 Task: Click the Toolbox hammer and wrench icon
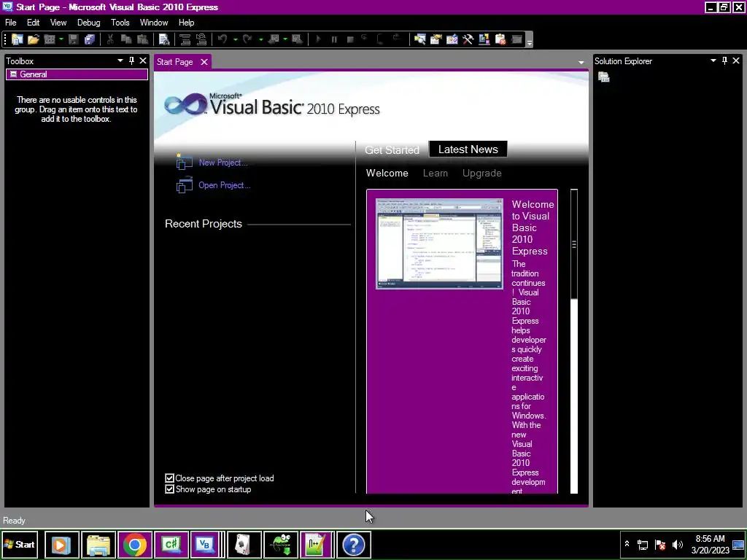(x=468, y=39)
